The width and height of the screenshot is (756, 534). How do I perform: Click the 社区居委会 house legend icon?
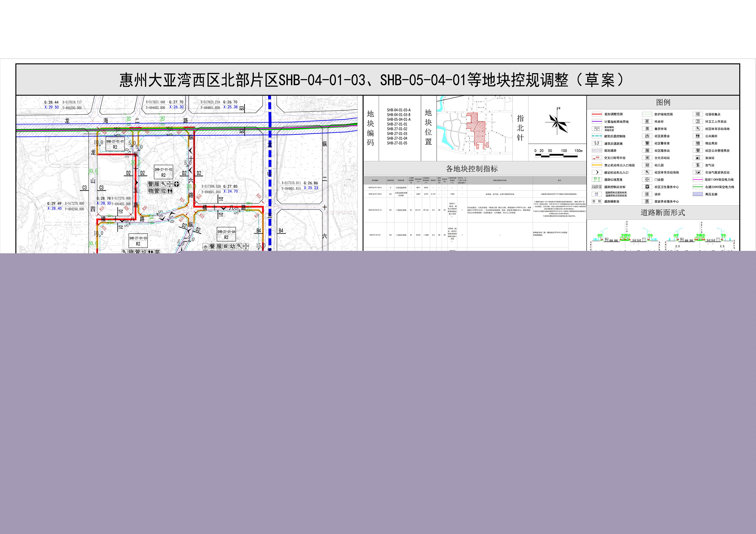[x=647, y=136]
